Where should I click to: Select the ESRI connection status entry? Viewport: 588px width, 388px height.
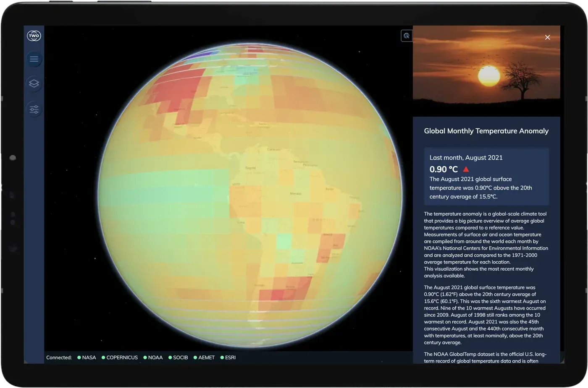point(228,357)
